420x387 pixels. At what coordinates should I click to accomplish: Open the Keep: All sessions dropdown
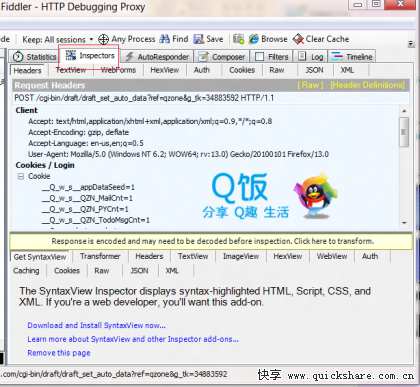pos(58,39)
